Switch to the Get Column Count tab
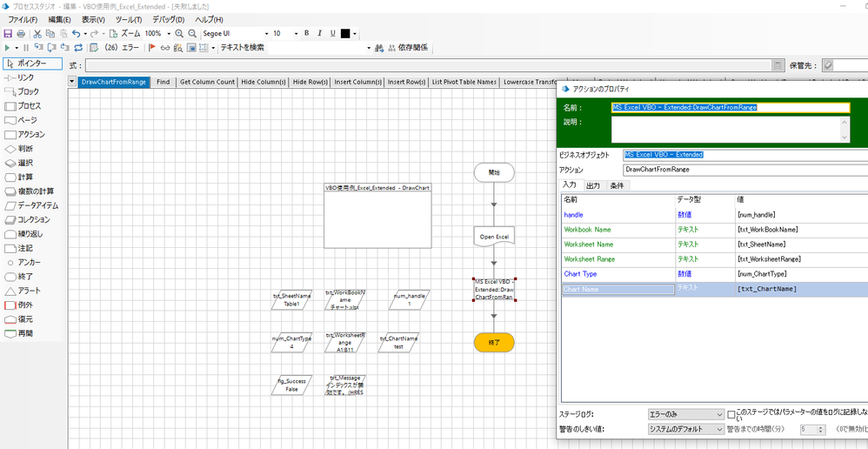 point(208,82)
